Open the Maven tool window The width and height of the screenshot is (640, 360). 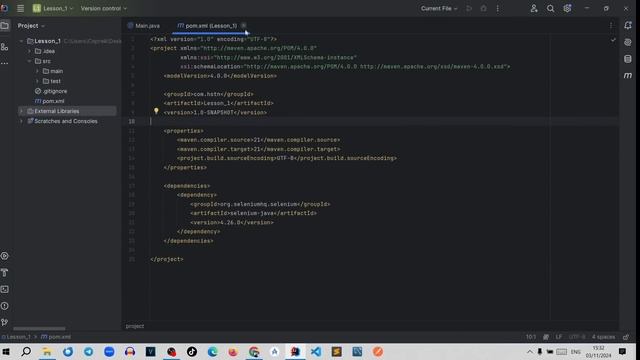pos(628,76)
